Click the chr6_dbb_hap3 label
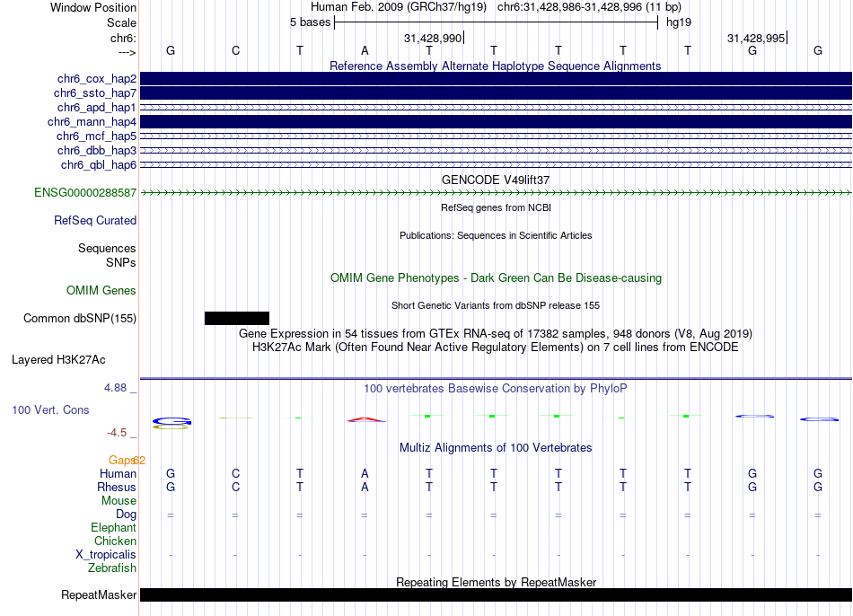 point(96,150)
